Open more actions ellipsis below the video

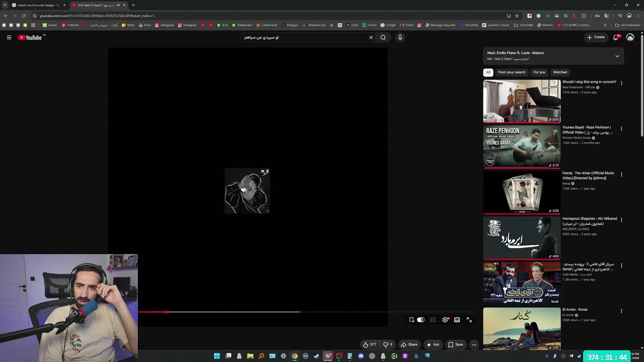pos(474,345)
